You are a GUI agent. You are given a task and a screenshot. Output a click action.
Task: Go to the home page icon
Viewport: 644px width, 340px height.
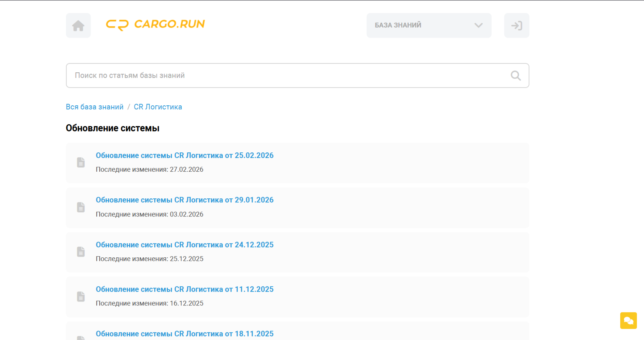pos(78,26)
